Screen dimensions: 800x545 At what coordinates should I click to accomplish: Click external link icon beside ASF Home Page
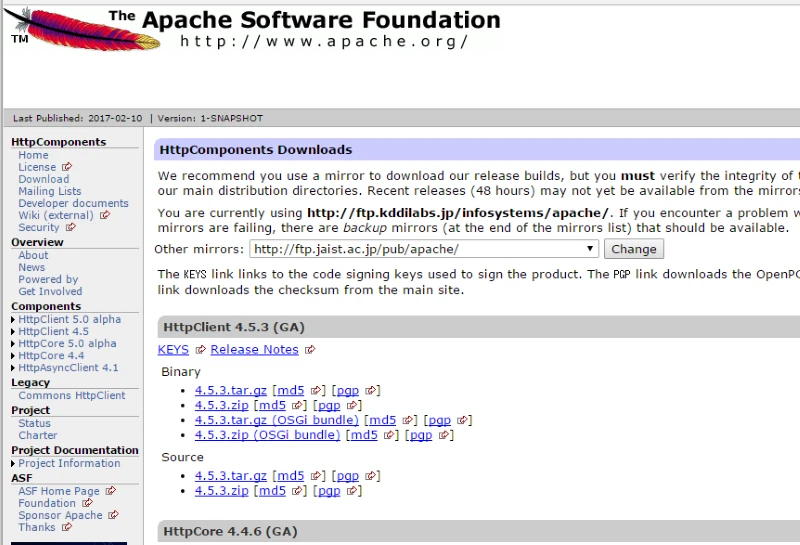coord(111,491)
